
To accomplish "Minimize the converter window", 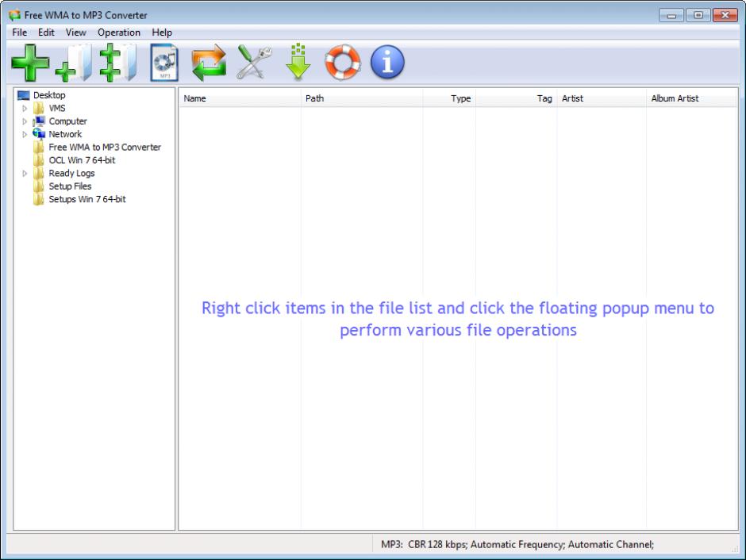I will click(x=671, y=16).
